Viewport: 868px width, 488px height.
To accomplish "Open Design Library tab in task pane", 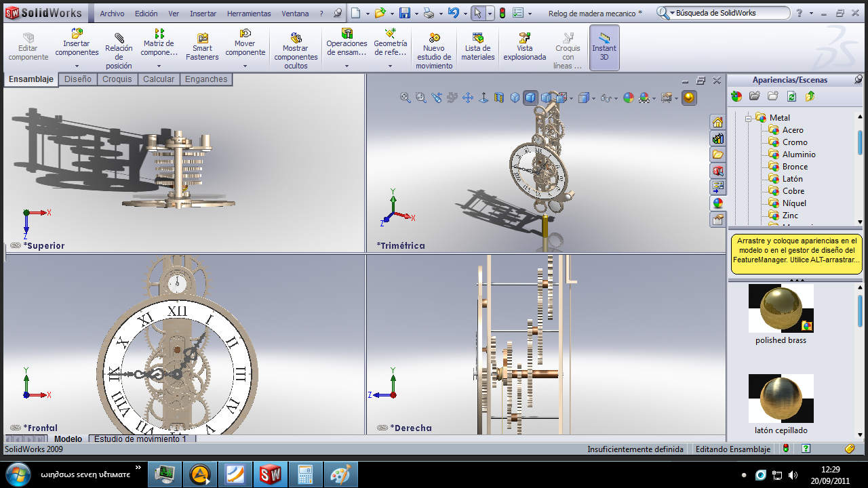I will [718, 138].
